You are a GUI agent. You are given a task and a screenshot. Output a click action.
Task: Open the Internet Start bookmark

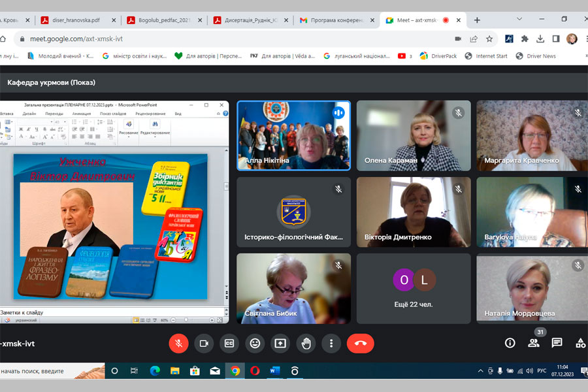486,56
